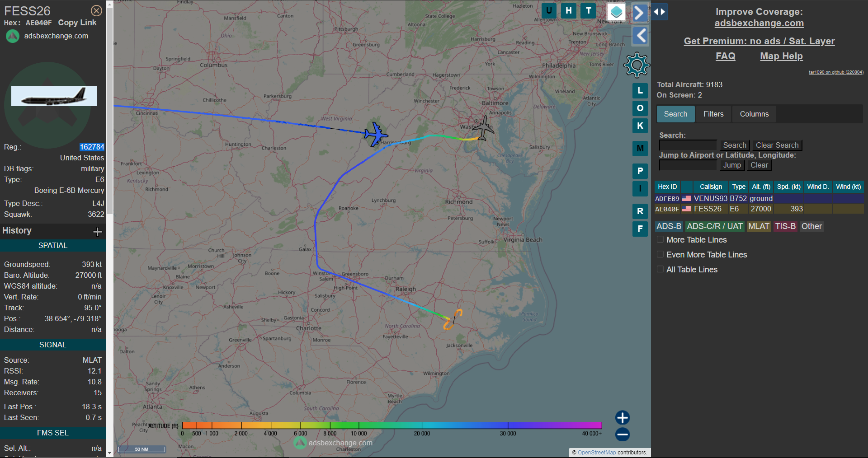Screen dimensions: 868x458
Task: Click the P map button
Action: (x=640, y=171)
